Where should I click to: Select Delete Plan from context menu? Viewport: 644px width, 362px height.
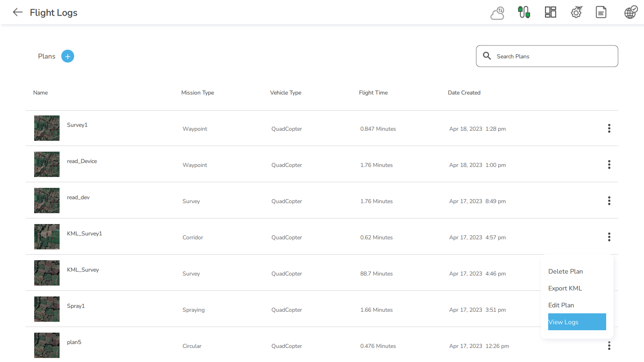565,271
